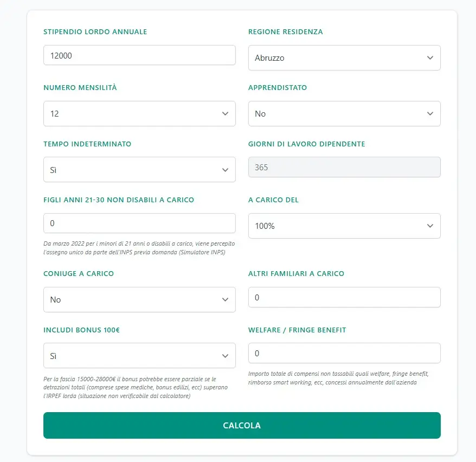Click the Altri Familiari a Carico field
This screenshot has height=462, width=476.
[344, 297]
